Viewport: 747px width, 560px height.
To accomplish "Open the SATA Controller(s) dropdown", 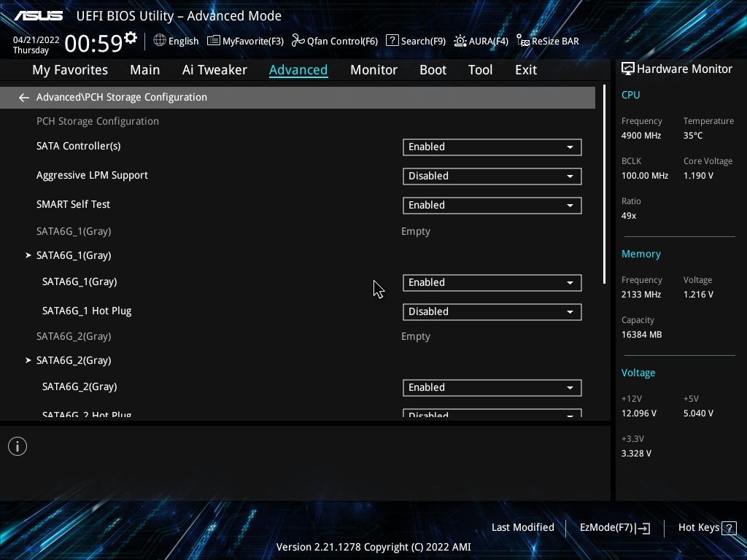I will 492,147.
